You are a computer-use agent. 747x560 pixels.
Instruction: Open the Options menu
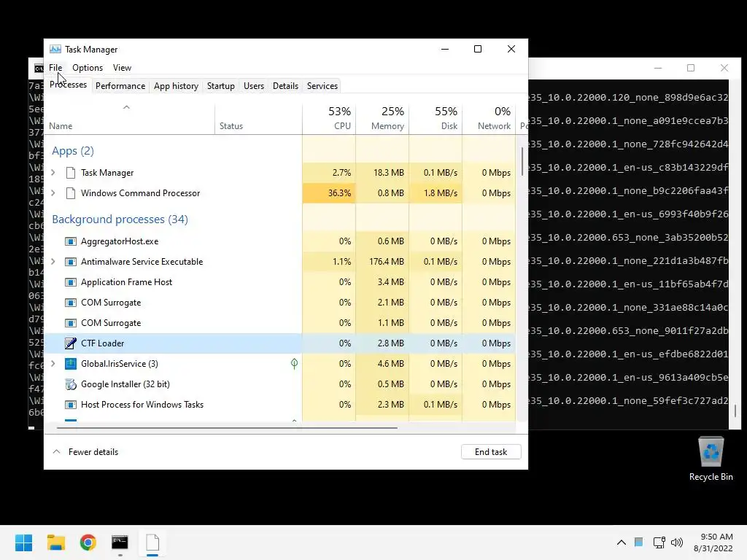click(x=88, y=68)
